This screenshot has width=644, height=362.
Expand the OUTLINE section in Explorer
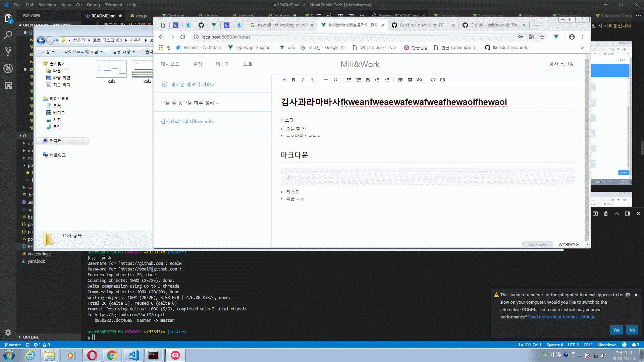click(x=31, y=337)
